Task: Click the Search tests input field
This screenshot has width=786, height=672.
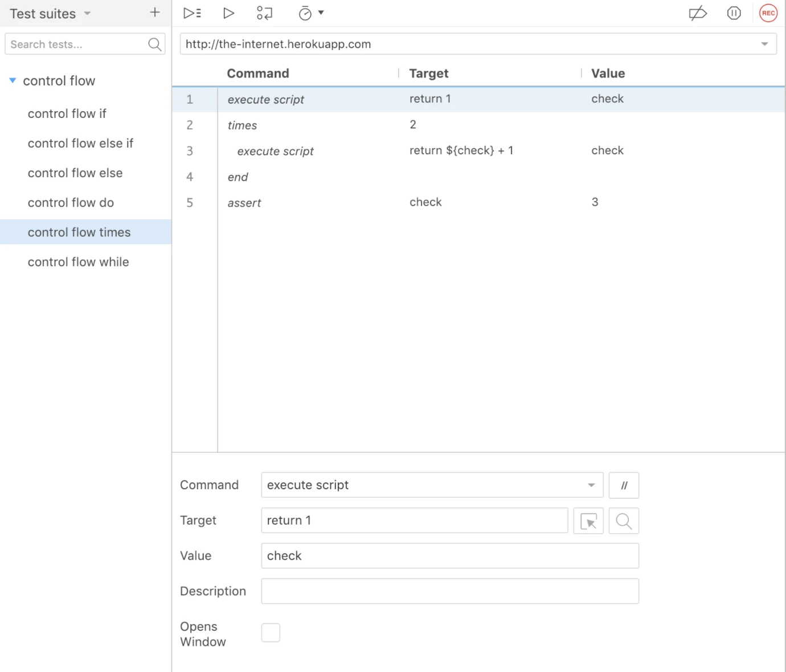Action: [74, 44]
